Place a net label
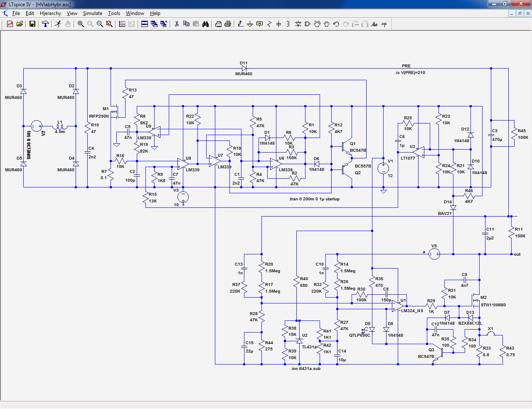Image resolution: width=532 pixels, height=409 pixels. tap(260, 24)
